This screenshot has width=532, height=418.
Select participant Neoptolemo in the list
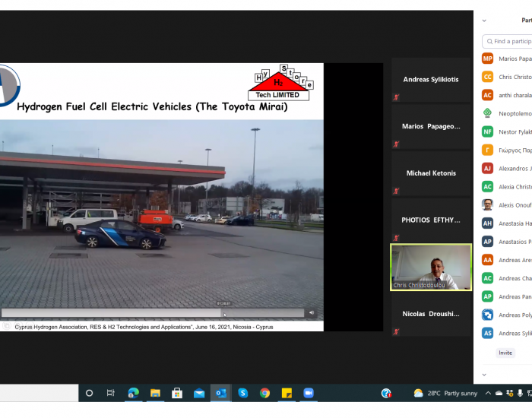pos(507,114)
